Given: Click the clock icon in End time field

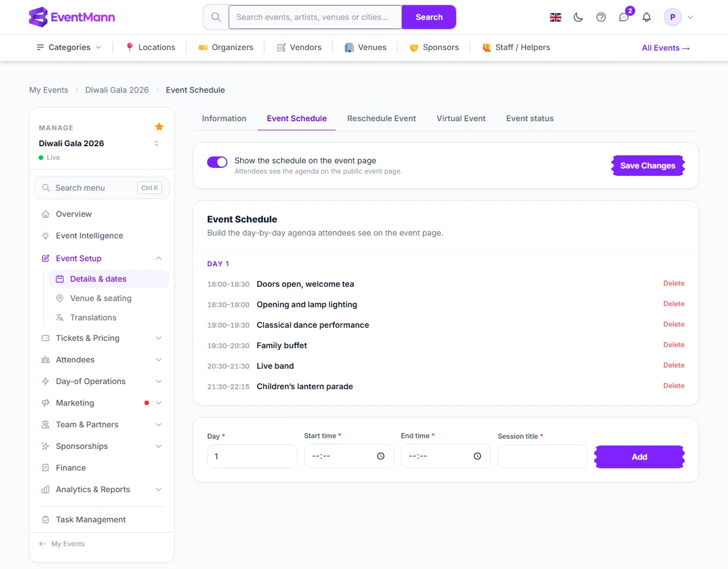Looking at the screenshot, I should pos(478,456).
